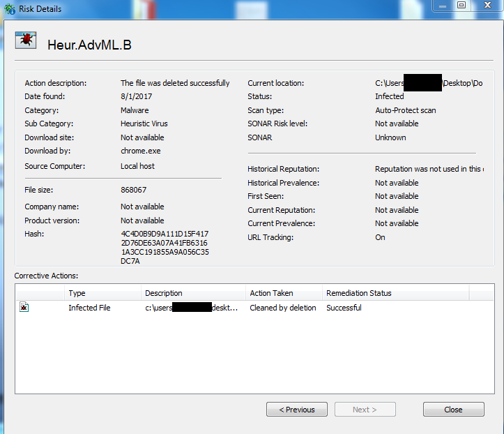Viewport: 504px width, 434px height.
Task: Click the Action Taken column header
Action: (x=271, y=293)
